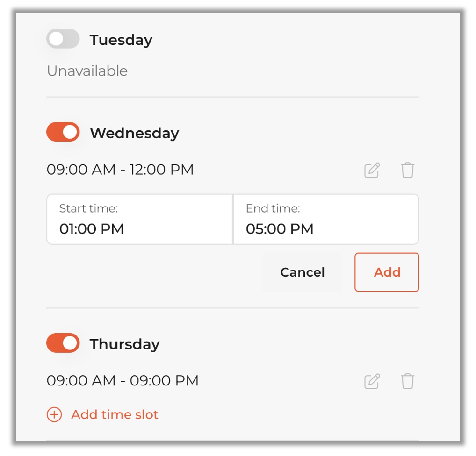Image resolution: width=476 pixels, height=456 pixels.
Task: Delete the Thursday time slot with trash icon
Action: point(407,381)
